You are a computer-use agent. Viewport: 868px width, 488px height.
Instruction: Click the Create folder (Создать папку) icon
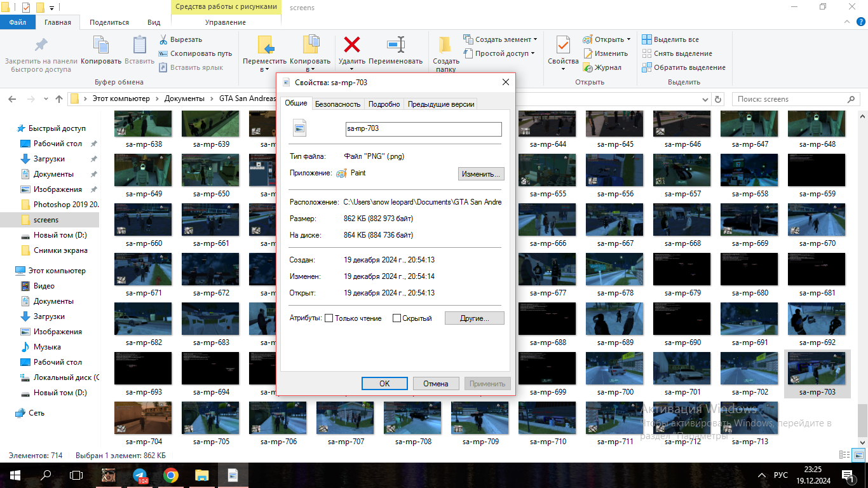click(x=445, y=45)
